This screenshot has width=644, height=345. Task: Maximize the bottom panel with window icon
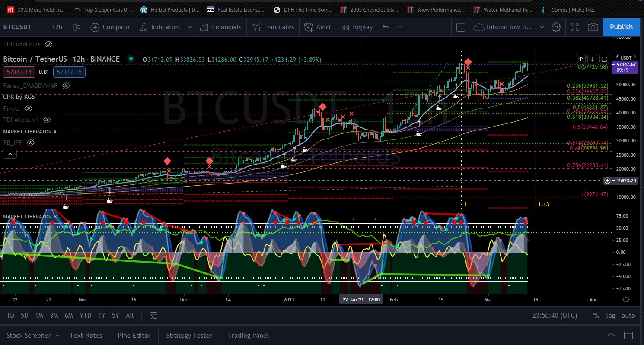(x=628, y=336)
